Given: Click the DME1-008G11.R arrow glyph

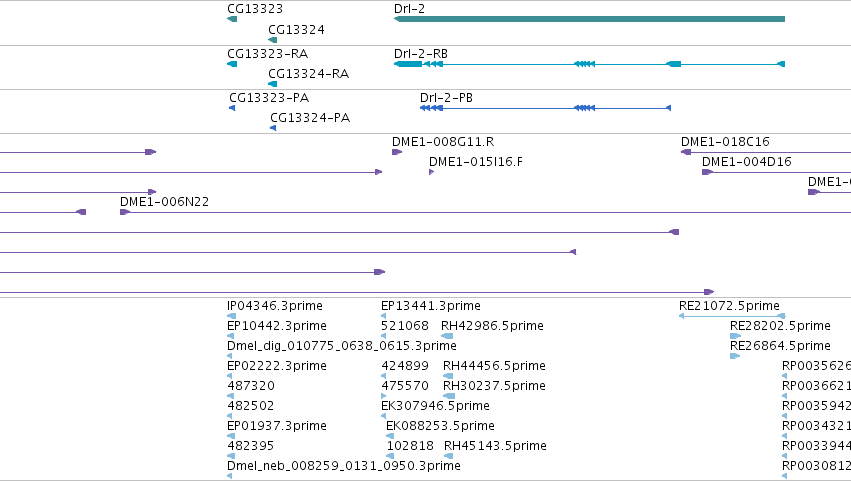Looking at the screenshot, I should (397, 152).
